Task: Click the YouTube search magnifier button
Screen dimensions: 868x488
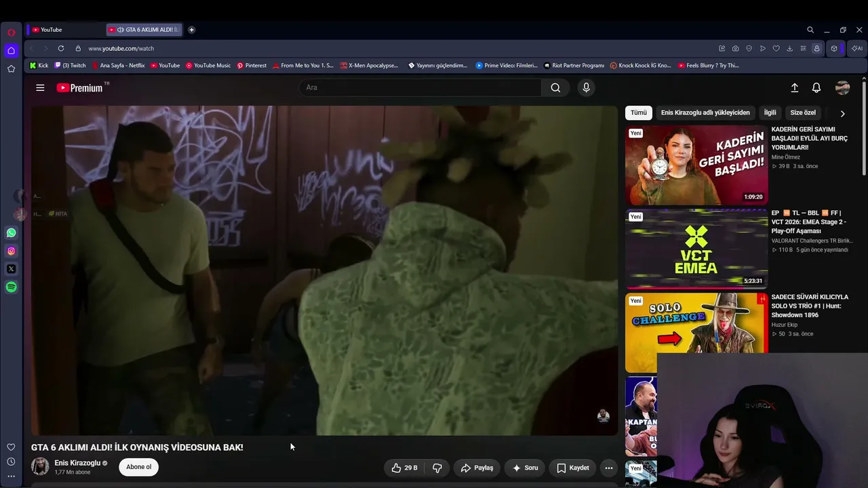Action: coord(555,87)
